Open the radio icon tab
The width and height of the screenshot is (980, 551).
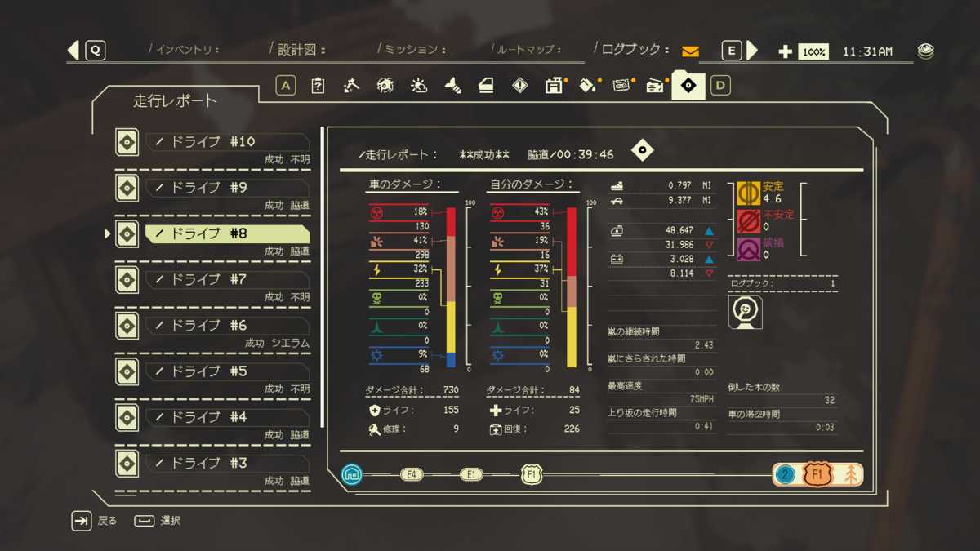[655, 85]
